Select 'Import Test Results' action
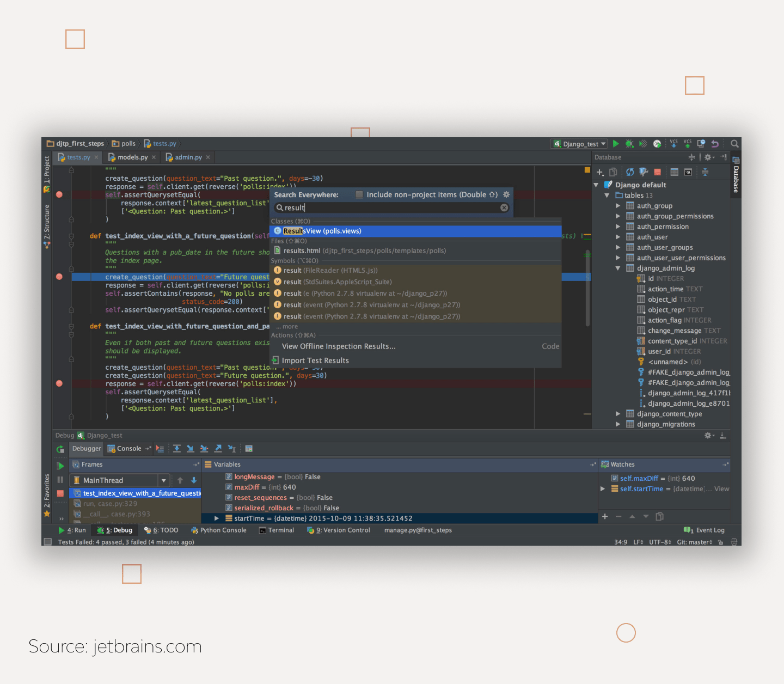Viewport: 784px width, 684px height. point(315,361)
